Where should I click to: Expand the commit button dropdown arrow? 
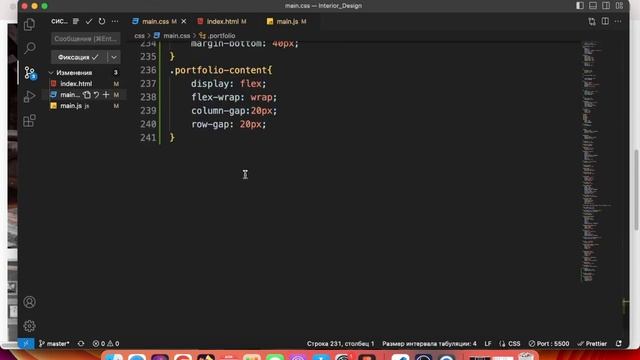[x=114, y=57]
